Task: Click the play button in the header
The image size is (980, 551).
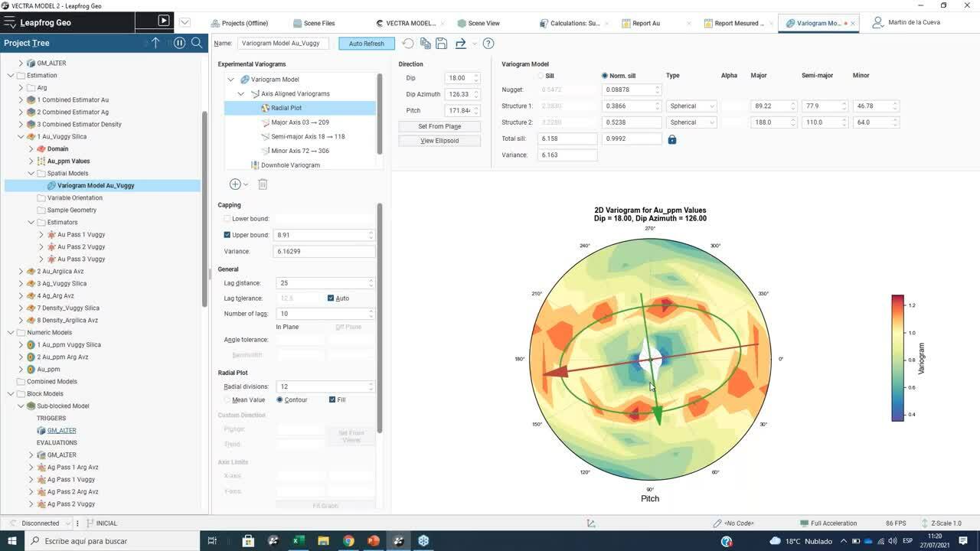Action: (x=164, y=21)
